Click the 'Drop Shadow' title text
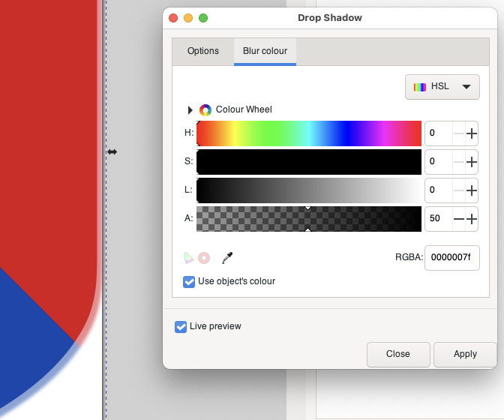 (330, 18)
